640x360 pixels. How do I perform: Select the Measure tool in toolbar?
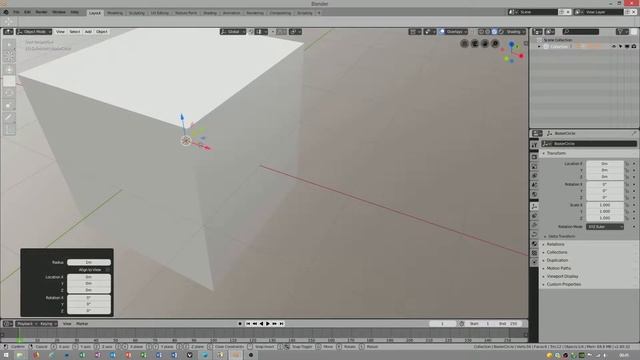click(9, 130)
